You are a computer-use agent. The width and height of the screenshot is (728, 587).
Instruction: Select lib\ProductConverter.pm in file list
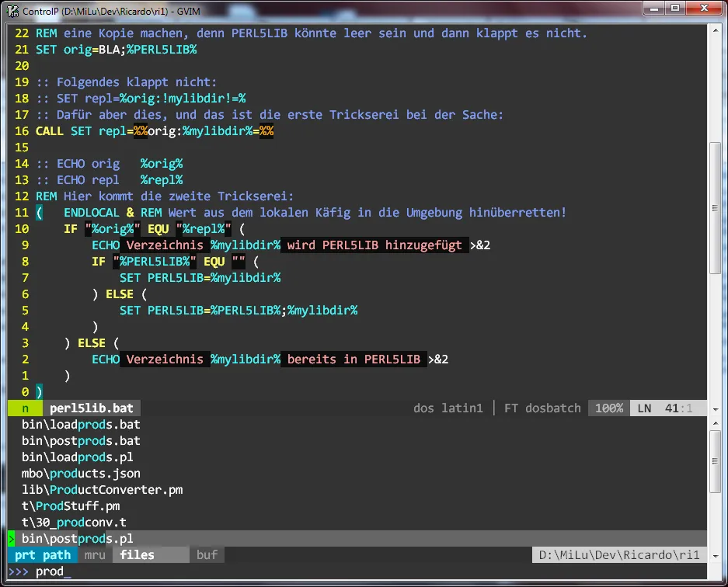102,489
